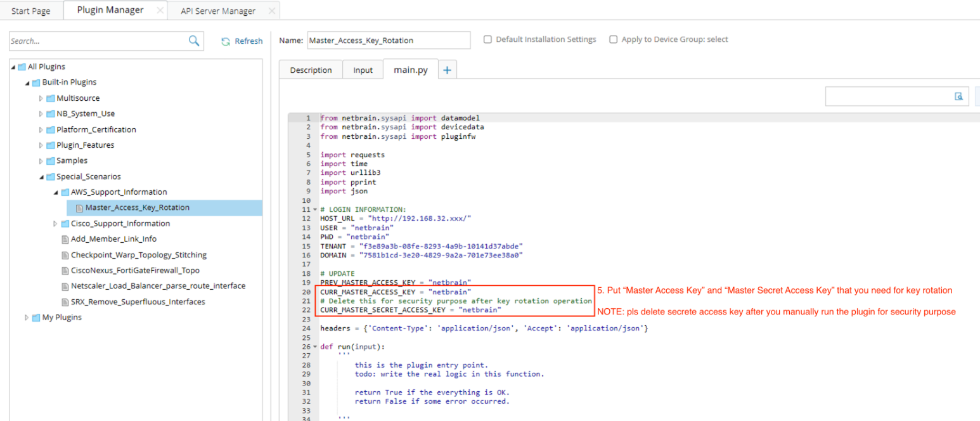This screenshot has width=980, height=421.
Task: Click the Refresh icon above plugin tree
Action: (x=225, y=41)
